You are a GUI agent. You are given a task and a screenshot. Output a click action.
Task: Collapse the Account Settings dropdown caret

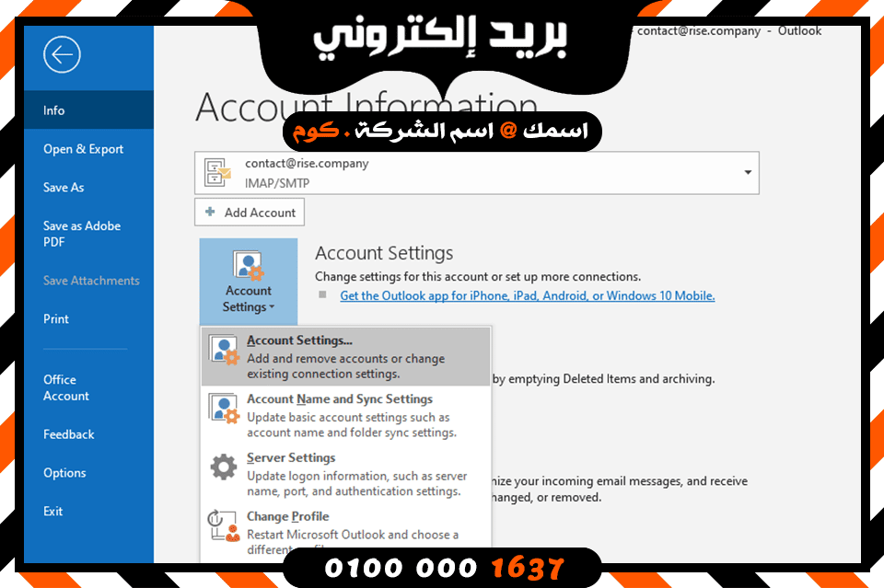272,307
